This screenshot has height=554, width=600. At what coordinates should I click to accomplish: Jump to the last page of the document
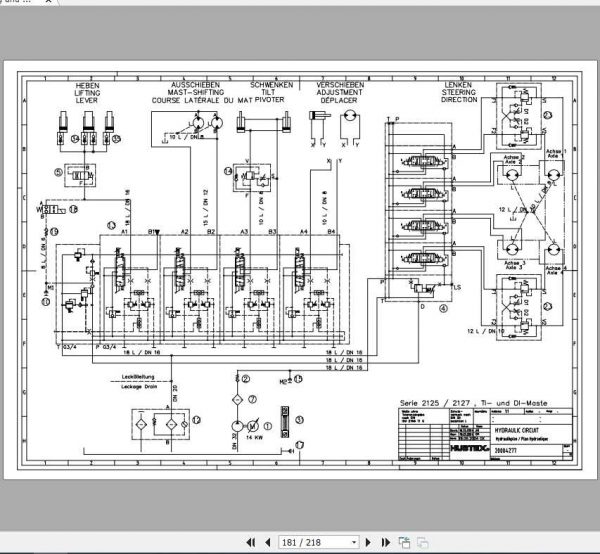click(x=386, y=542)
